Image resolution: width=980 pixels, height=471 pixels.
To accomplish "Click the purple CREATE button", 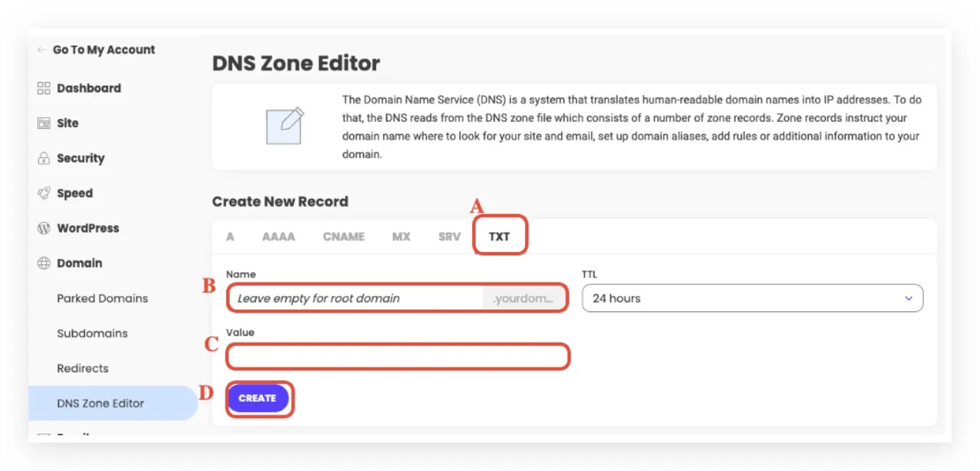I will [257, 398].
